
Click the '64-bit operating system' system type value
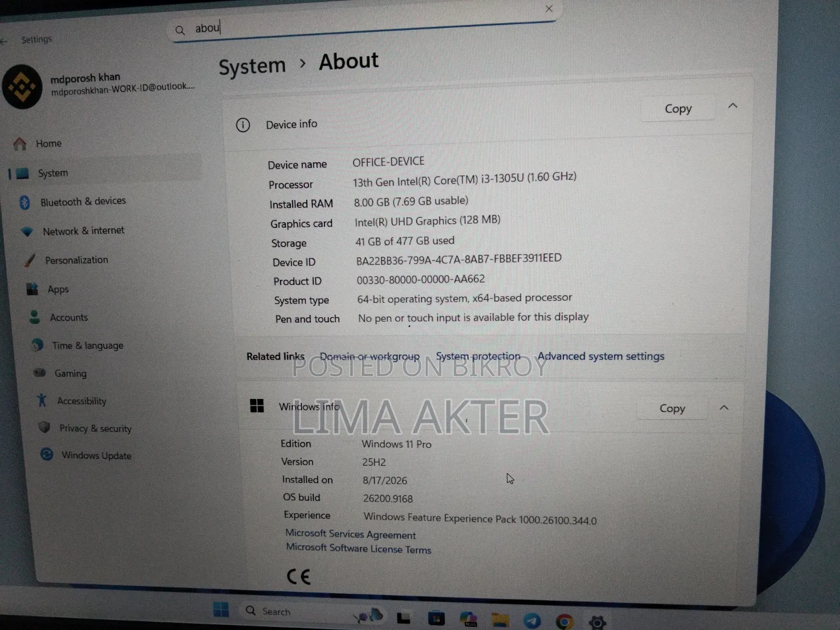click(x=465, y=298)
